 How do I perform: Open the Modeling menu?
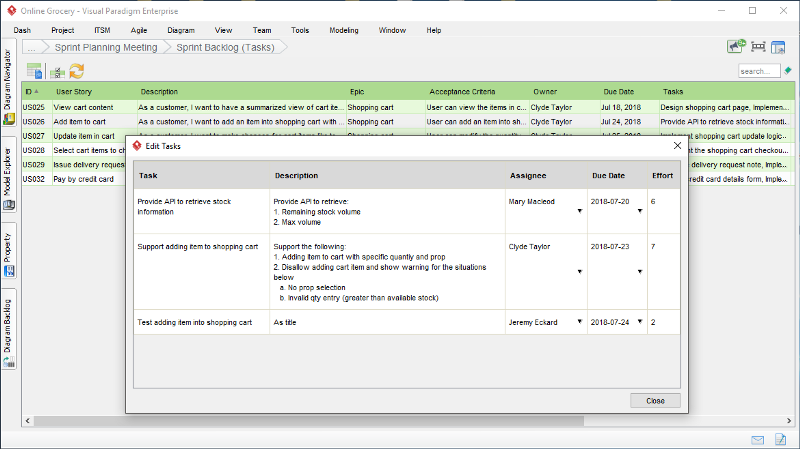[x=344, y=30]
